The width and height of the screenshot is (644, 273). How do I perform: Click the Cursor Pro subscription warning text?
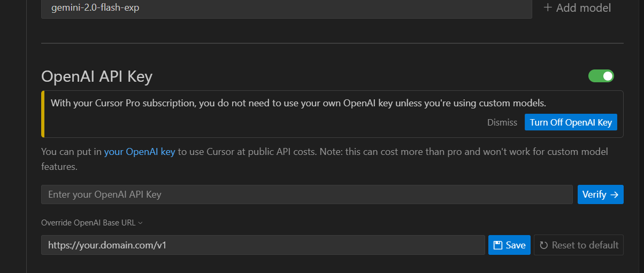point(298,103)
